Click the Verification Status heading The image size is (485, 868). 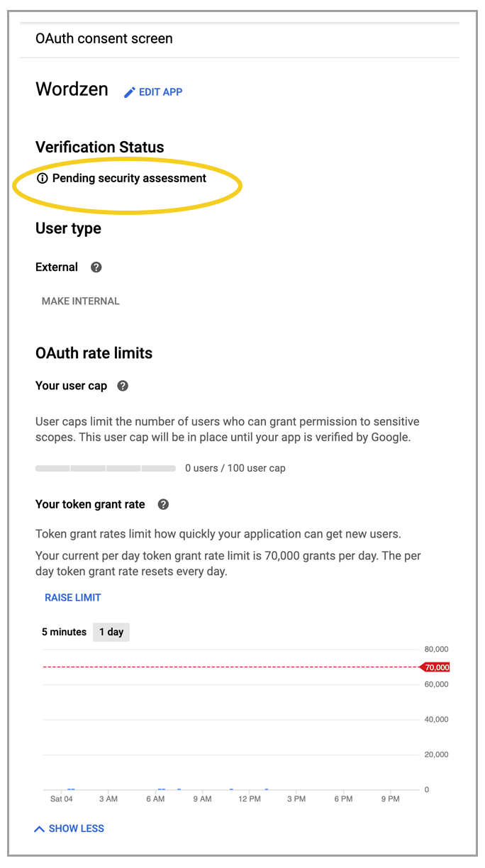point(100,147)
